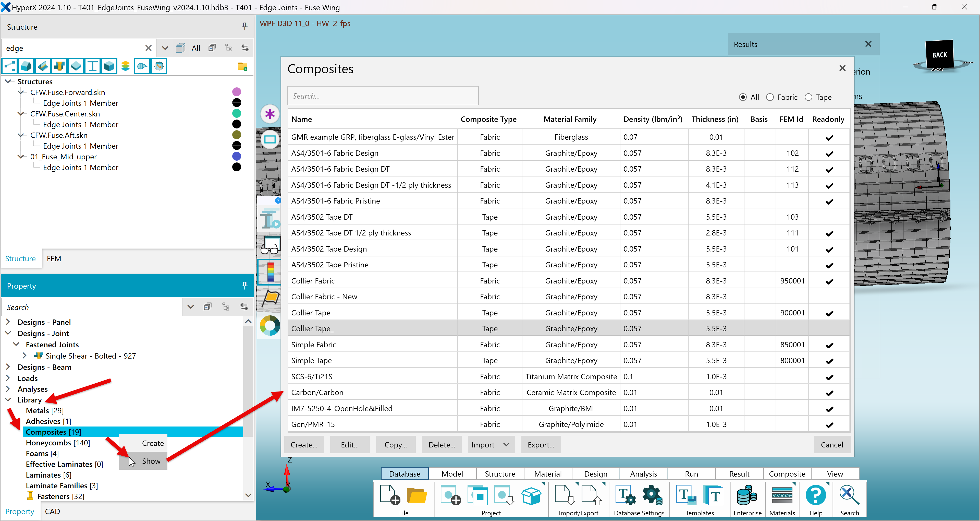This screenshot has height=521, width=980.
Task: Click the rainbow color legend icon
Action: [x=270, y=272]
